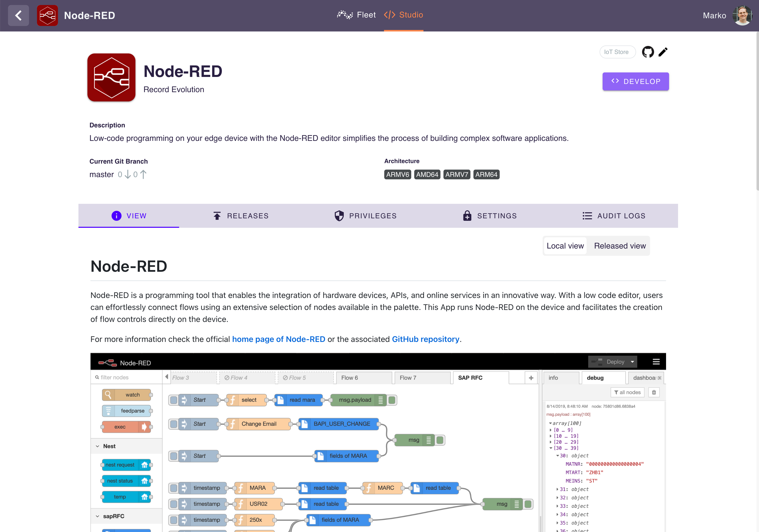Screen dimensions: 759x532
Task: Open the Audit Logs tab
Action: 614,216
